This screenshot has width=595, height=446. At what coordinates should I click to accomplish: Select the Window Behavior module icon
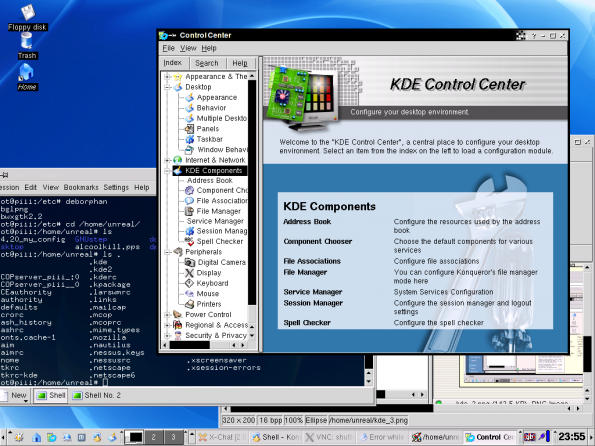189,150
